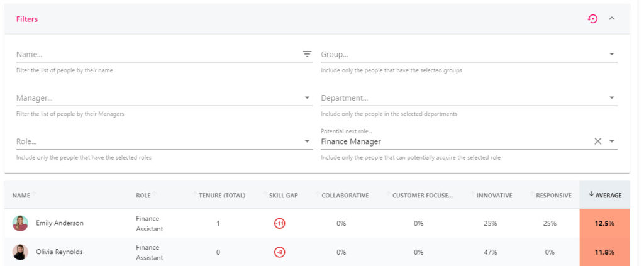
Task: Click Emily Anderson's skill gap badge
Action: pyautogui.click(x=280, y=224)
